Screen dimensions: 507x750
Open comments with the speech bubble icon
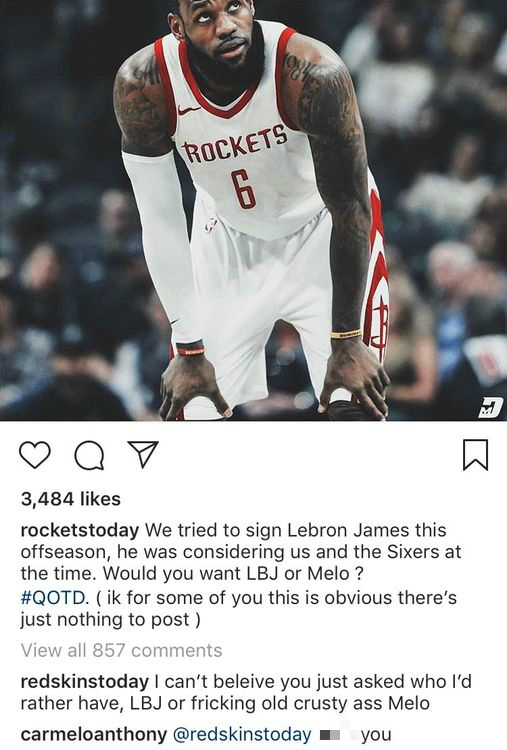coord(89,455)
